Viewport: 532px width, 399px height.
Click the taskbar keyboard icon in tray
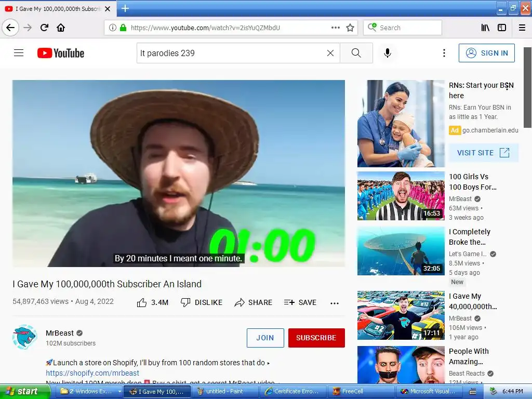pyautogui.click(x=472, y=392)
